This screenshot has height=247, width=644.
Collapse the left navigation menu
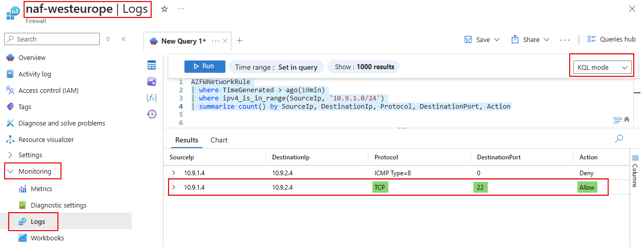click(123, 39)
